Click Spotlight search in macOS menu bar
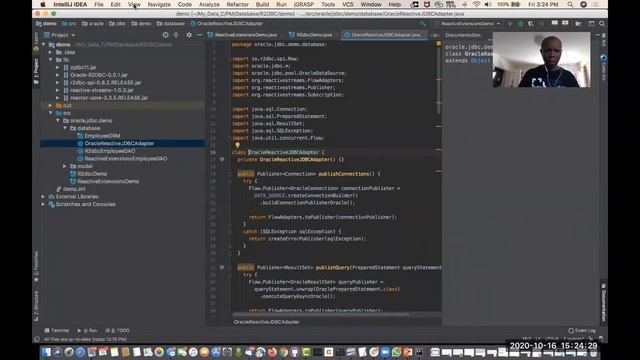This screenshot has width=640, height=360. point(570,4)
